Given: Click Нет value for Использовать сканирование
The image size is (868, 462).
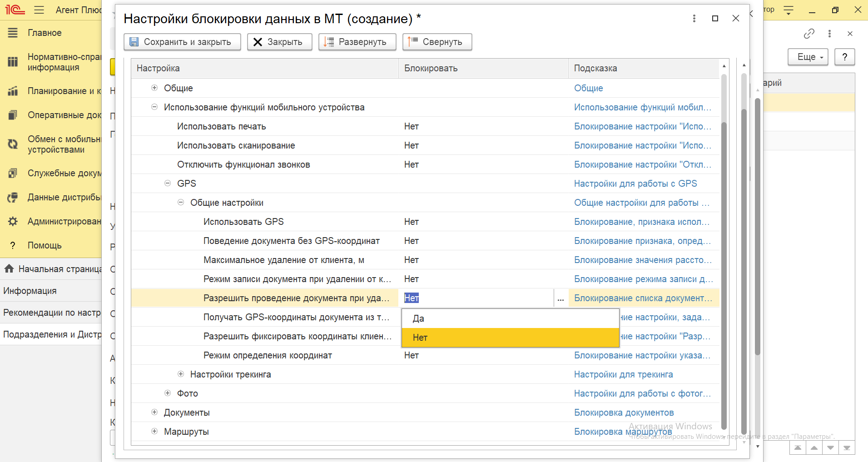Looking at the screenshot, I should point(412,145).
